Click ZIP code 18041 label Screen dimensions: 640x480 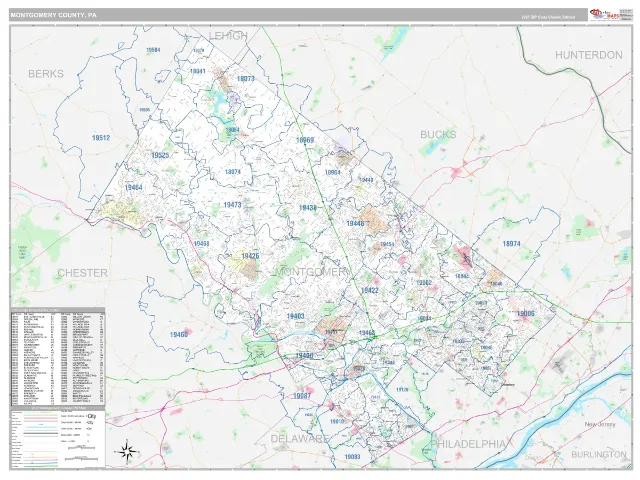click(x=198, y=71)
